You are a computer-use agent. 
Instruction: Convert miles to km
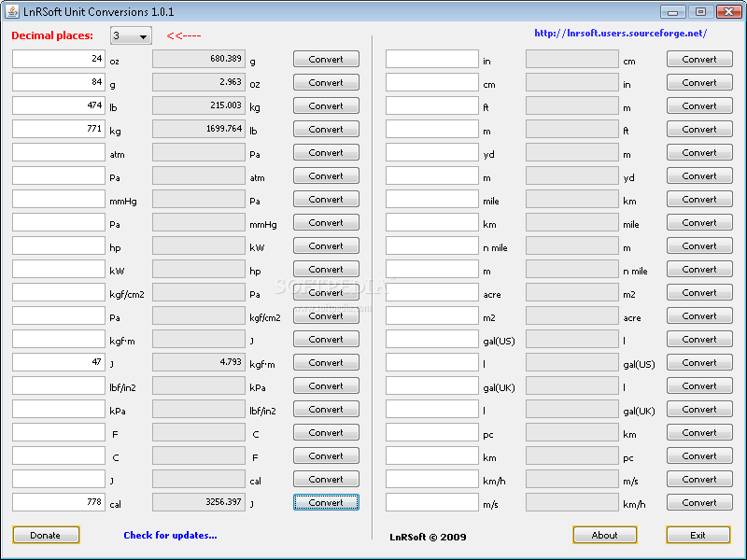click(699, 199)
